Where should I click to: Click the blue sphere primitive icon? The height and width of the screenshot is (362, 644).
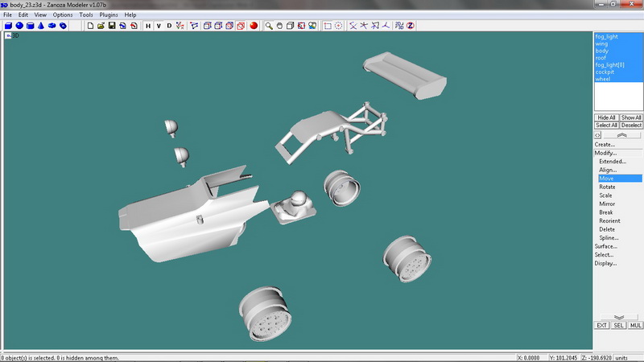pos(19,26)
